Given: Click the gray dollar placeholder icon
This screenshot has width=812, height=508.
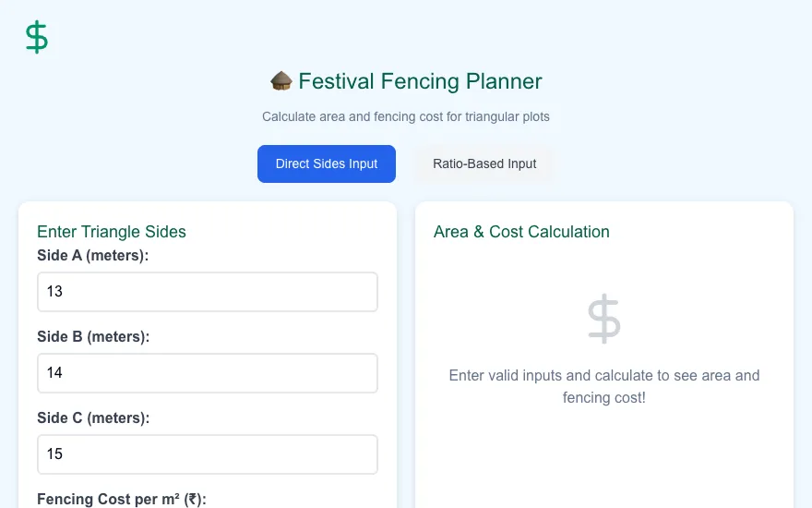Looking at the screenshot, I should pos(603,319).
